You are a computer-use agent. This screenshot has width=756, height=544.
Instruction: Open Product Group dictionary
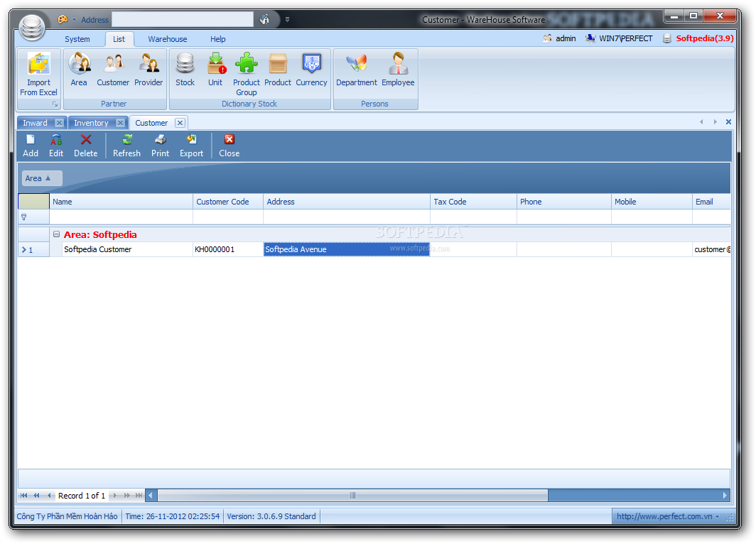[247, 74]
